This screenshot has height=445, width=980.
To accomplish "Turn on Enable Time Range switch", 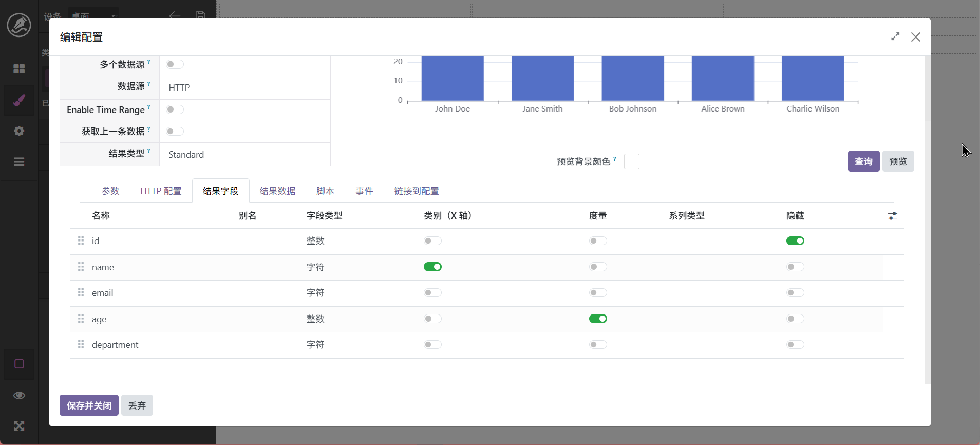I will 175,109.
